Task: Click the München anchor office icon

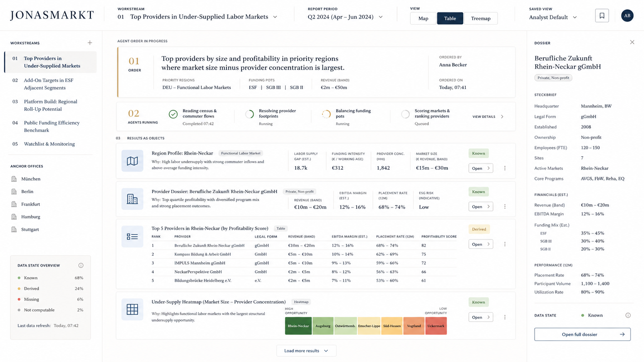Action: coord(14,179)
